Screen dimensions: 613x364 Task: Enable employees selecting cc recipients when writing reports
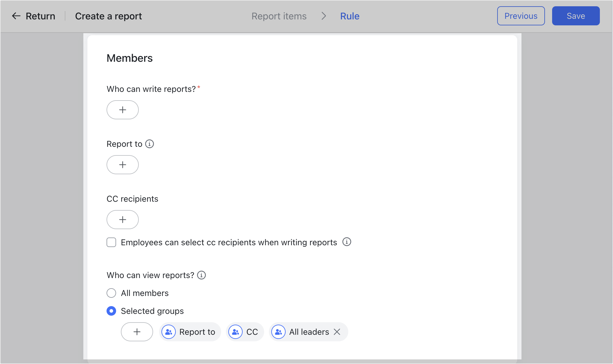(x=111, y=242)
